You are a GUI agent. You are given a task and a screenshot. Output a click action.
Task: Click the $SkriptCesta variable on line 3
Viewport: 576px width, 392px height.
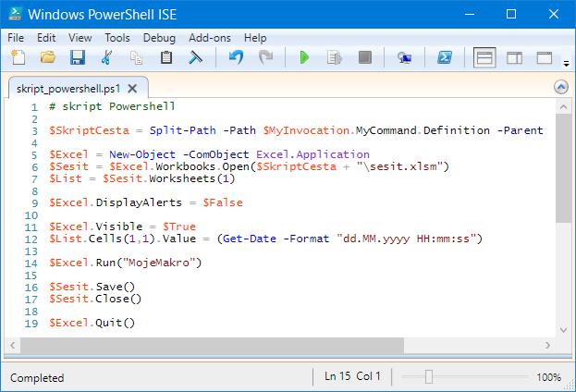[x=89, y=130]
